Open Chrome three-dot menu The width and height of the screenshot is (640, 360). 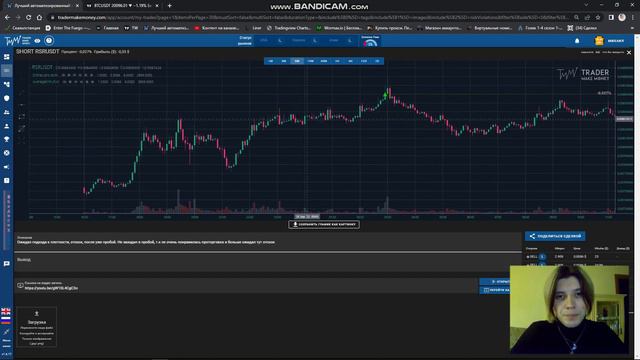(633, 18)
